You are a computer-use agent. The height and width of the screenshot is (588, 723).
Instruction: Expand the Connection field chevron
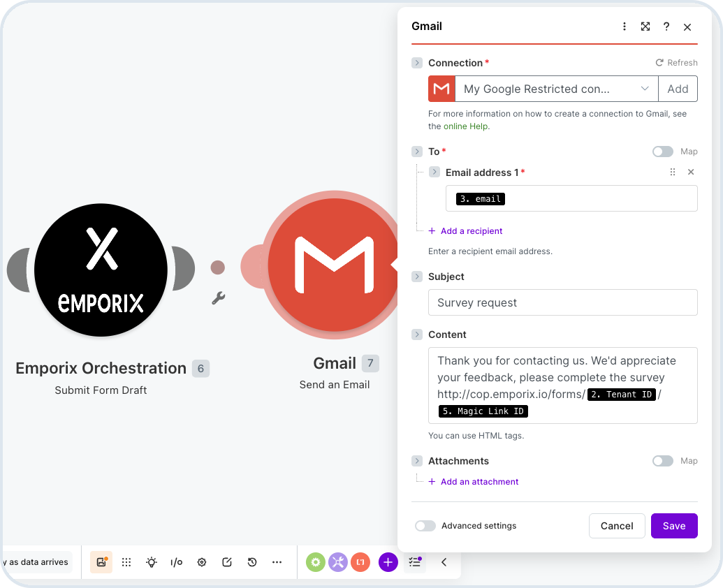coord(417,63)
